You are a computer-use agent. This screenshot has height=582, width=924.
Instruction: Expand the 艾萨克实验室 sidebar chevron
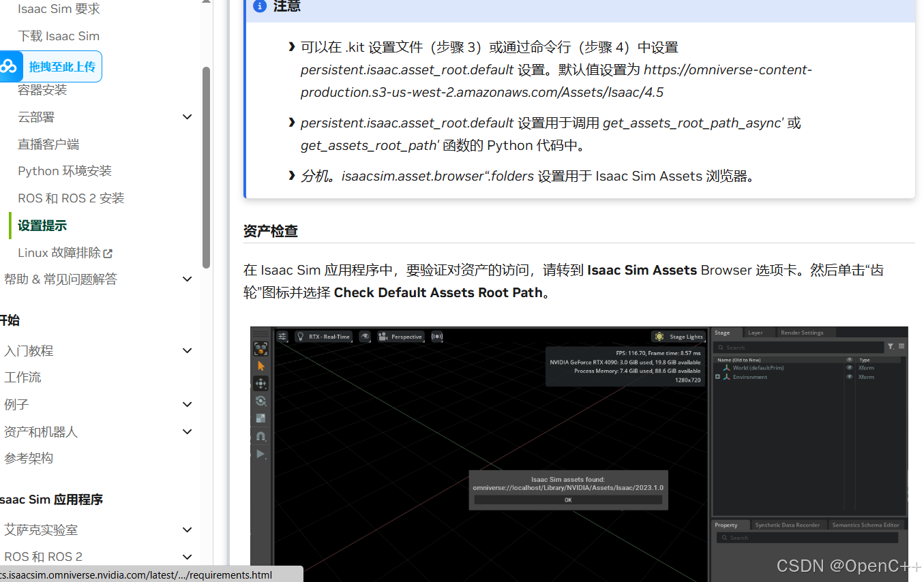tap(188, 530)
